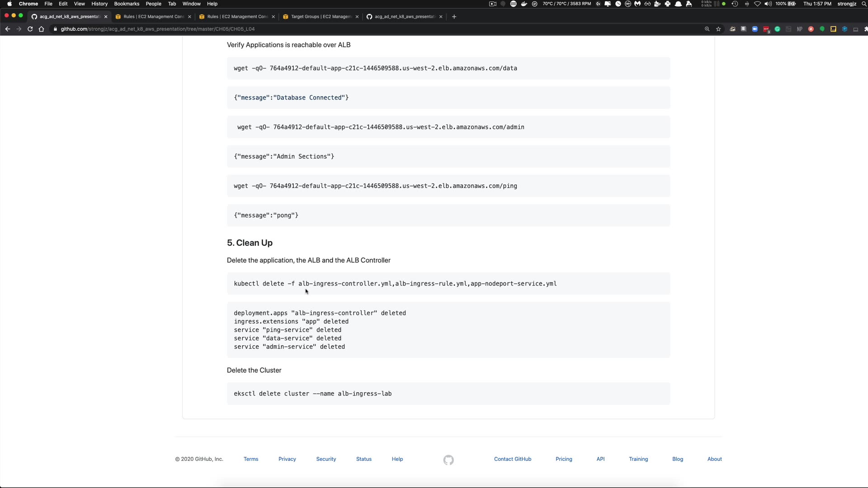Switch to the second Rules EC2 Management tab
Viewport: 868px width, 488px height.
point(237,17)
